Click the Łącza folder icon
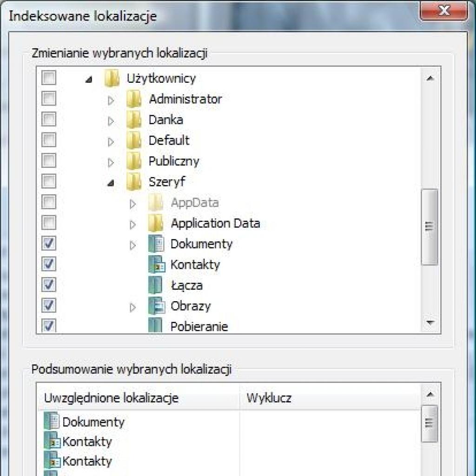This screenshot has width=476, height=476. (x=155, y=285)
